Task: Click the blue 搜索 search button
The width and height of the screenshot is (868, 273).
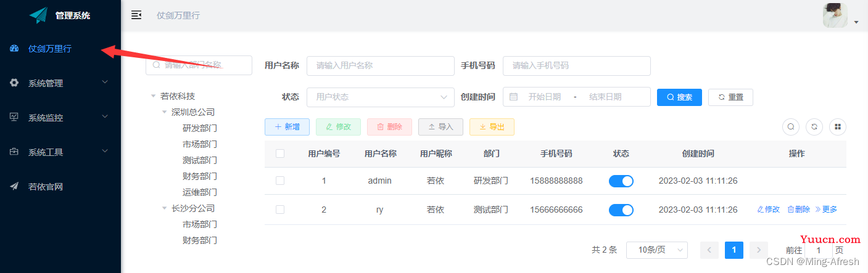Action: tap(679, 97)
